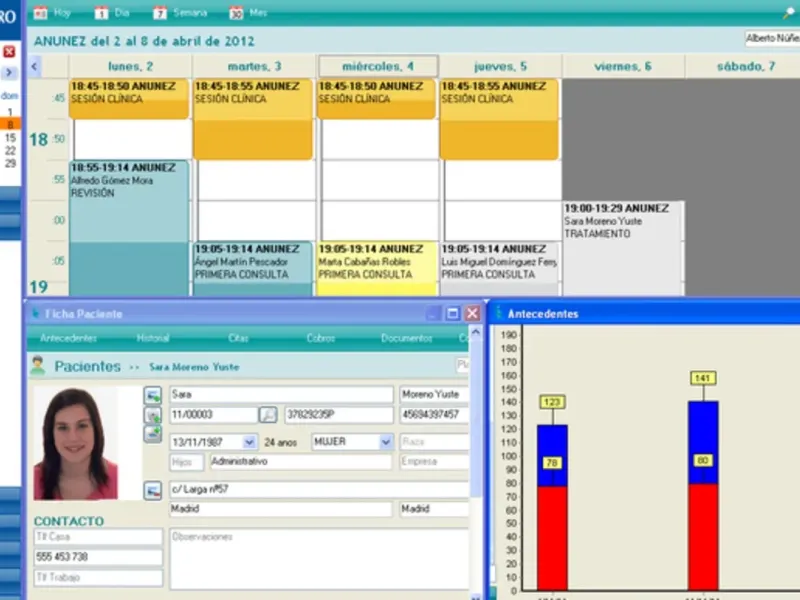Image resolution: width=800 pixels, height=600 pixels.
Task: Switch to Semana view
Action: click(180, 13)
